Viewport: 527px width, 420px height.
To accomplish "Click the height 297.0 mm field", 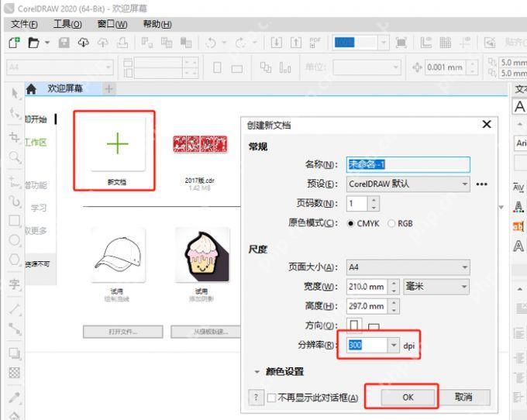I will click(x=367, y=306).
